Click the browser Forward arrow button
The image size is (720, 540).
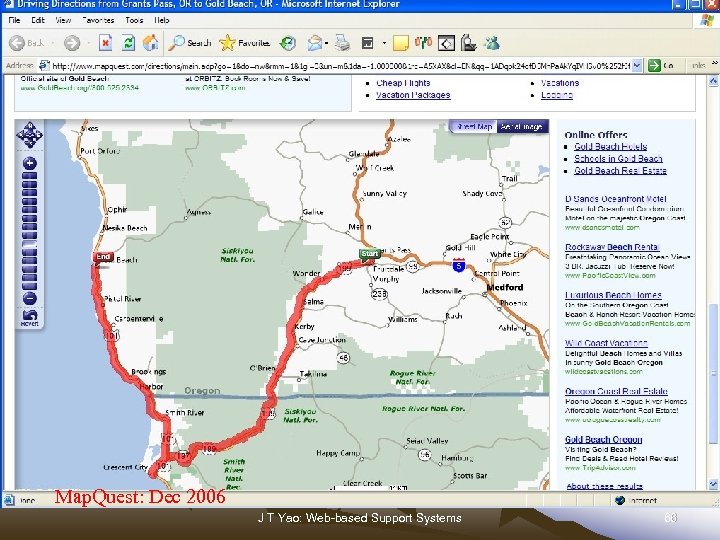[72, 43]
